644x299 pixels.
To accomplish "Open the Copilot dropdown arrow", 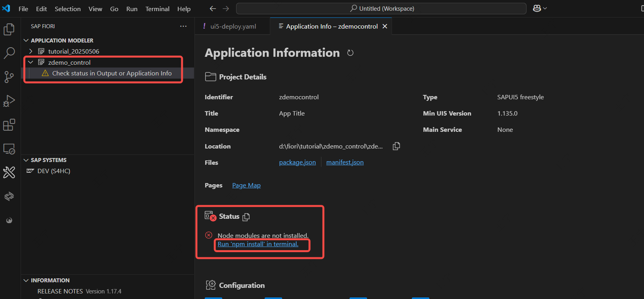I will tap(545, 8).
